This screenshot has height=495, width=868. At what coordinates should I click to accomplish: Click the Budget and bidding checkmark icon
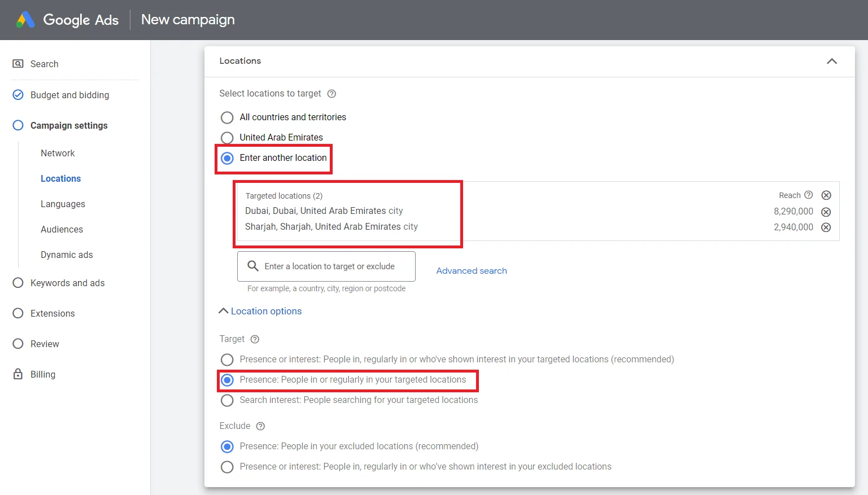[x=18, y=95]
